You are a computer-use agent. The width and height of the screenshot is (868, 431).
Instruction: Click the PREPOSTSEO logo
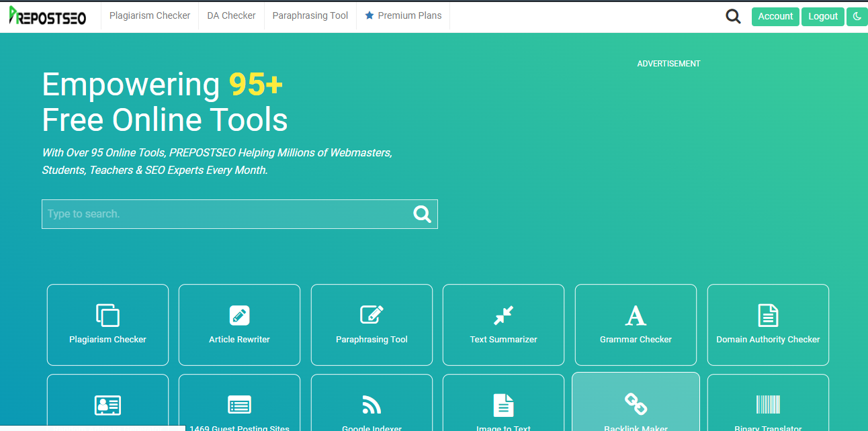47,16
